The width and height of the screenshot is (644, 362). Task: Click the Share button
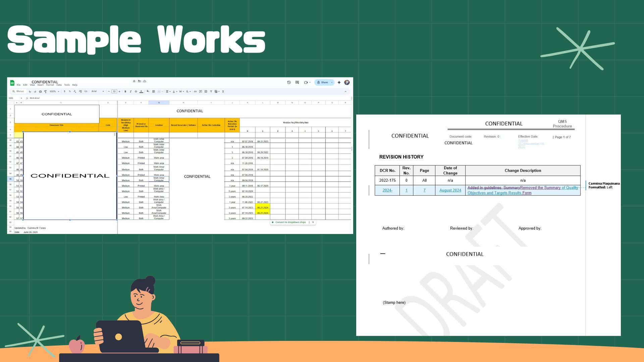click(322, 82)
